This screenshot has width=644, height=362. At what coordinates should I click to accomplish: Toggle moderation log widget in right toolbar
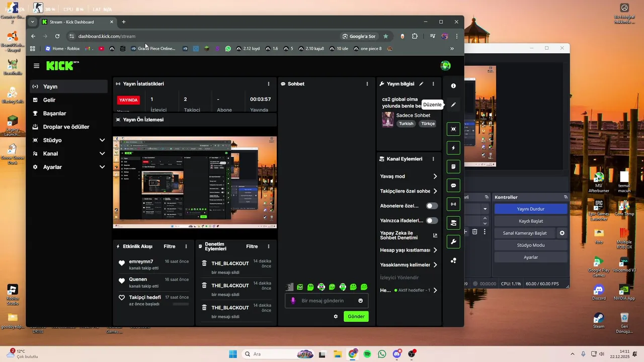[453, 166]
